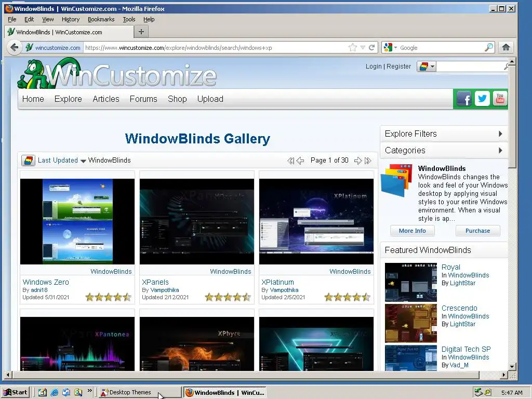The width and height of the screenshot is (532, 399).
Task: Open WinCustomize Facebook page icon
Action: point(464,99)
